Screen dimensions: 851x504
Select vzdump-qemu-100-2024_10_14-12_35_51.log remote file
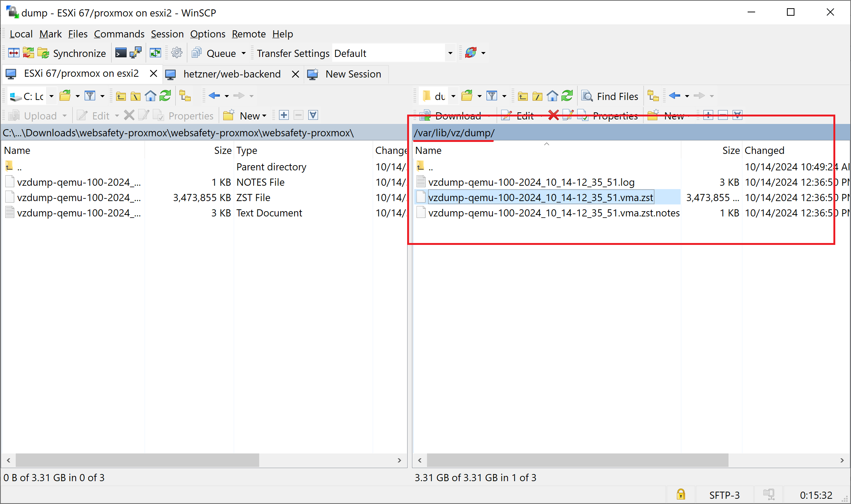531,182
